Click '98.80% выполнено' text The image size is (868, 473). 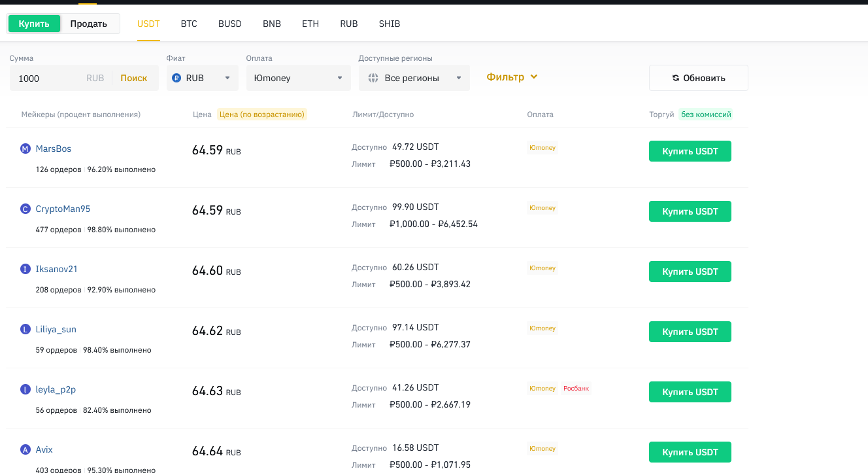point(122,230)
